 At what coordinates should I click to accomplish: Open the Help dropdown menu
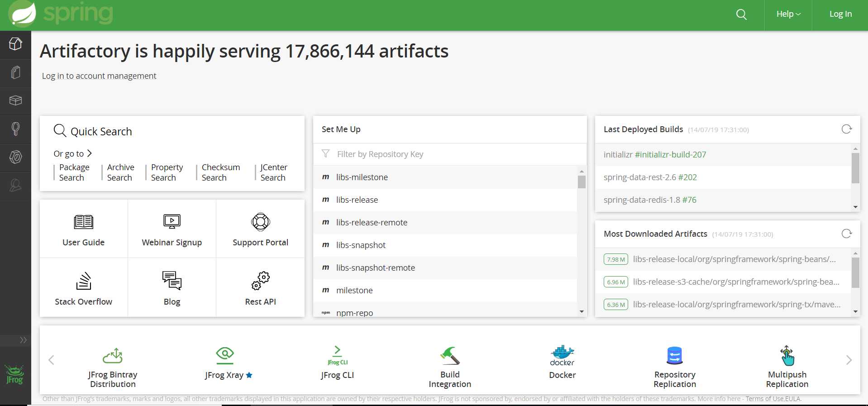788,14
